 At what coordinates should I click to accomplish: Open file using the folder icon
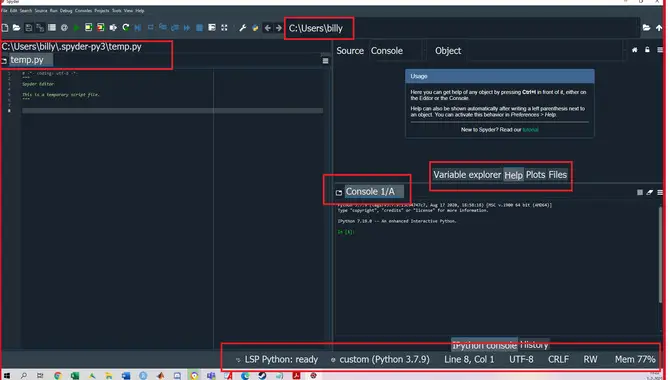pos(16,28)
